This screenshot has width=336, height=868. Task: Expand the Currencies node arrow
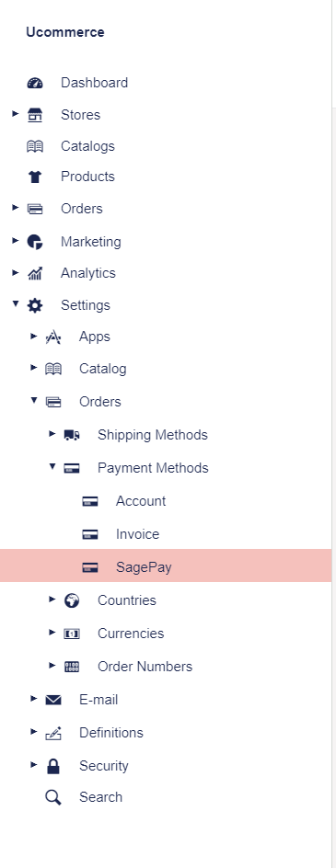(x=52, y=633)
